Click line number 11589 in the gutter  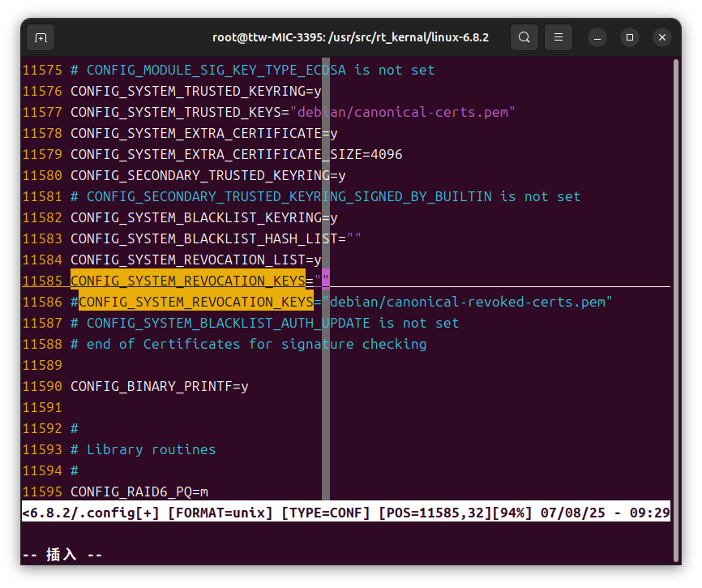[42, 365]
